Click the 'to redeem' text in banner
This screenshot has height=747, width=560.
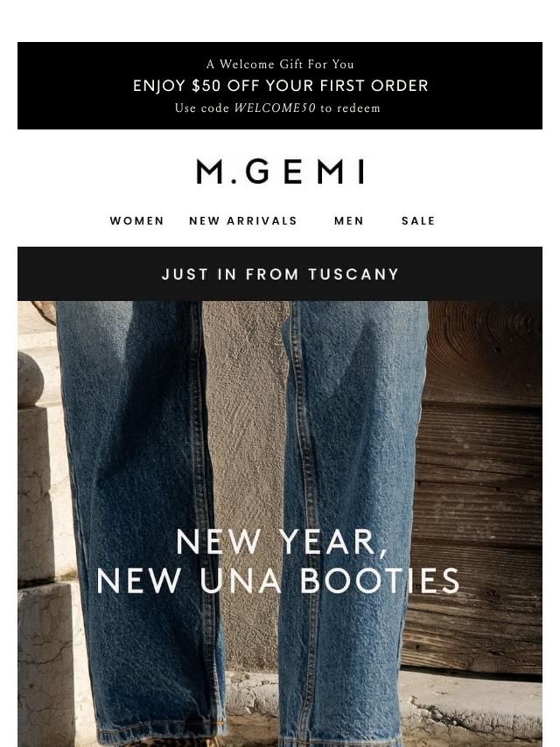click(x=350, y=108)
